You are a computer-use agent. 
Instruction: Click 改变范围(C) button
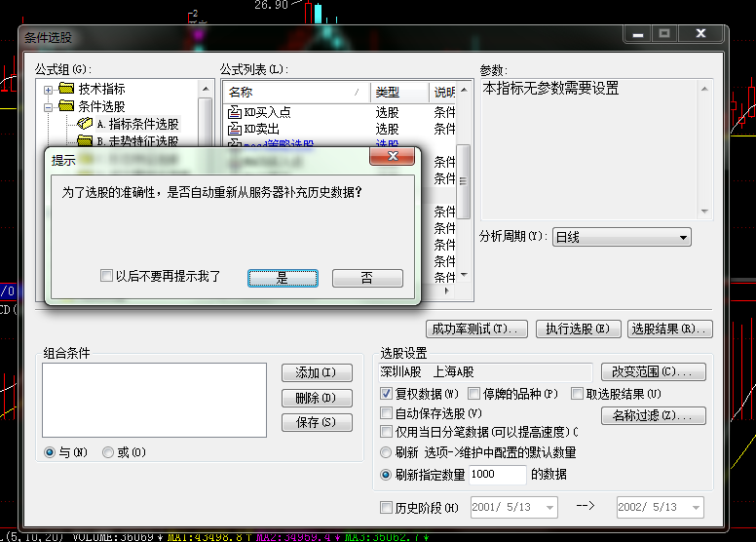(654, 371)
